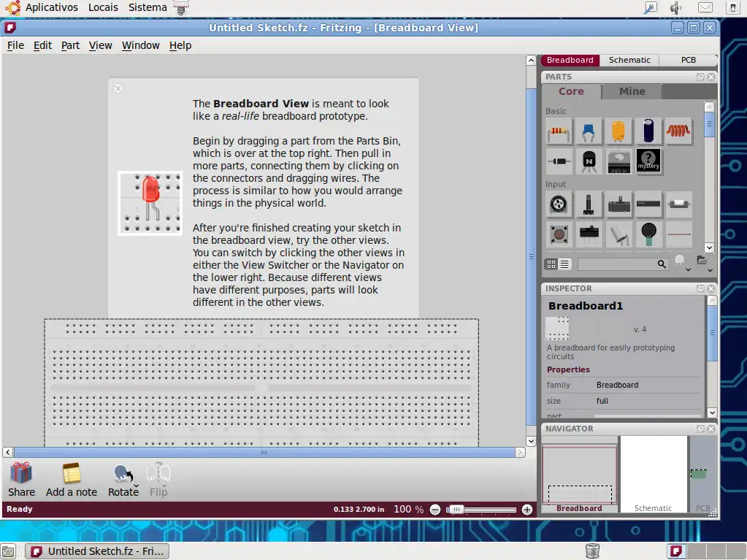Click the zoom slider handle
Viewport: 747px width, 560px height.
pos(456,510)
